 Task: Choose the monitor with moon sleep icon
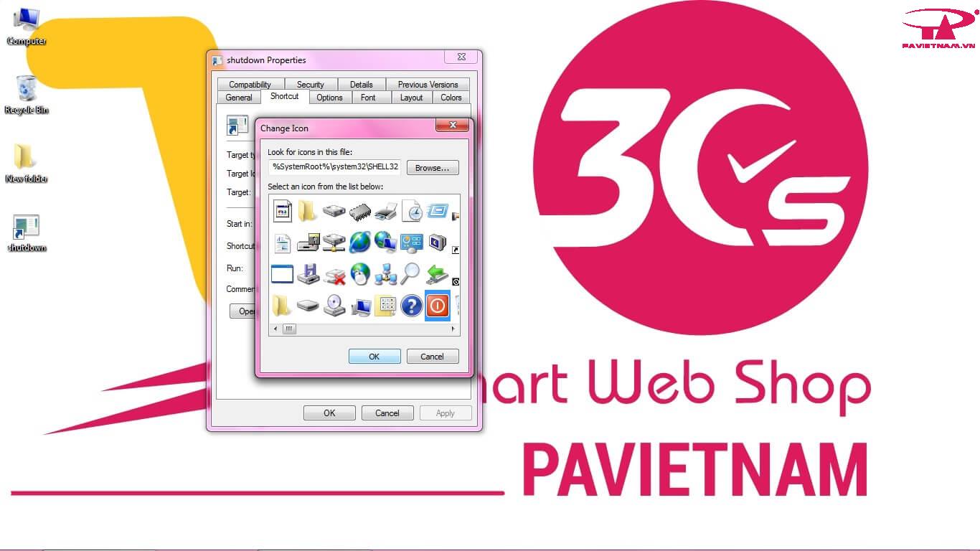[x=437, y=242]
